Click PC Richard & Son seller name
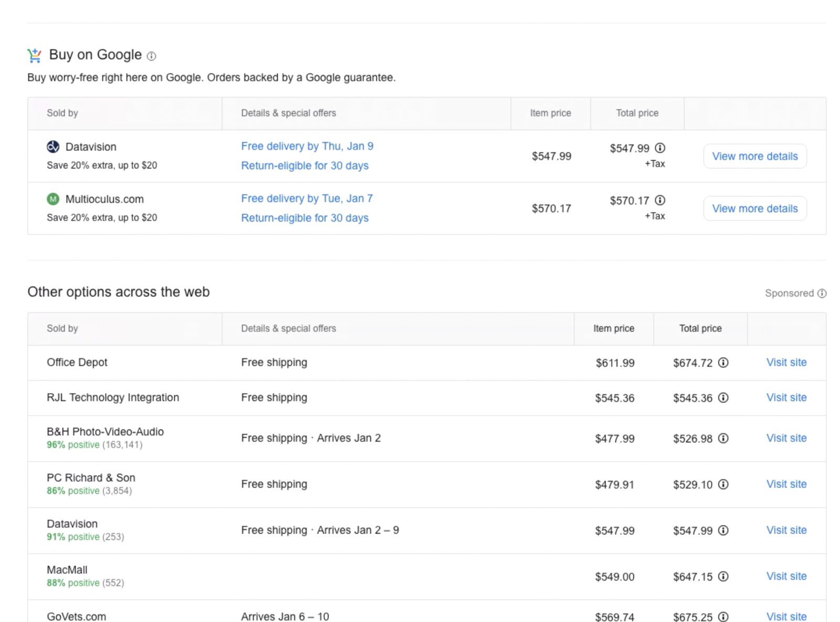Screen dimensions: 840x622 [91, 478]
